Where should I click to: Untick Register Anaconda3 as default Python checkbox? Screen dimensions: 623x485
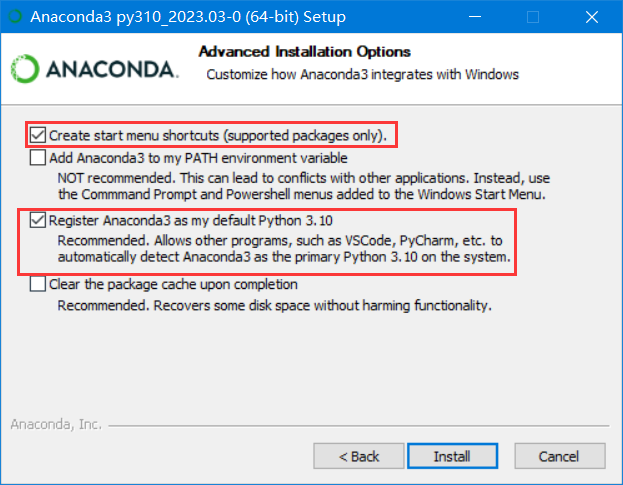click(x=38, y=220)
